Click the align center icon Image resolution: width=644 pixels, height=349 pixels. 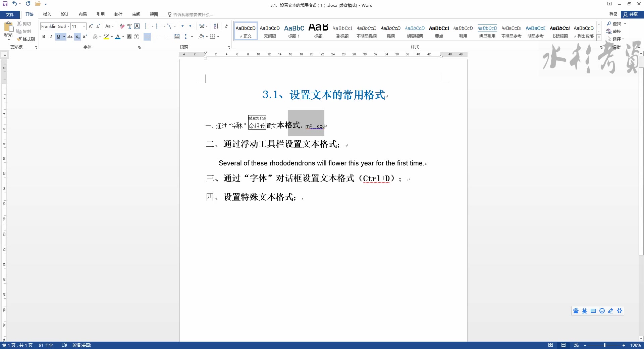pos(155,37)
